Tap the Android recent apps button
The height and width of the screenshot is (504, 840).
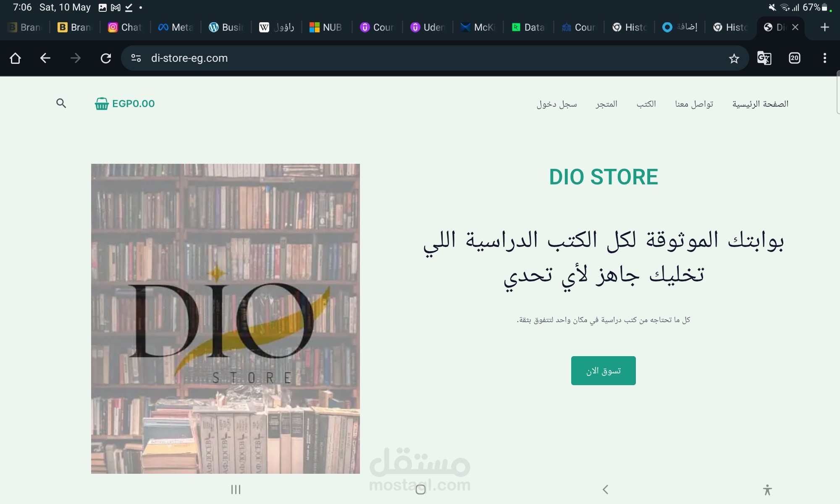pyautogui.click(x=236, y=489)
